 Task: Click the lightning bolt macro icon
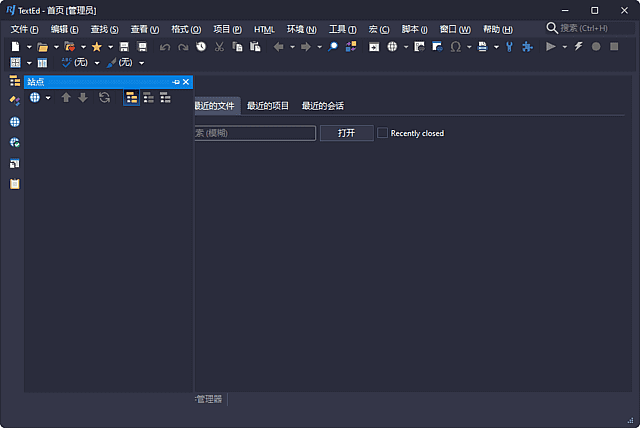pyautogui.click(x=579, y=46)
